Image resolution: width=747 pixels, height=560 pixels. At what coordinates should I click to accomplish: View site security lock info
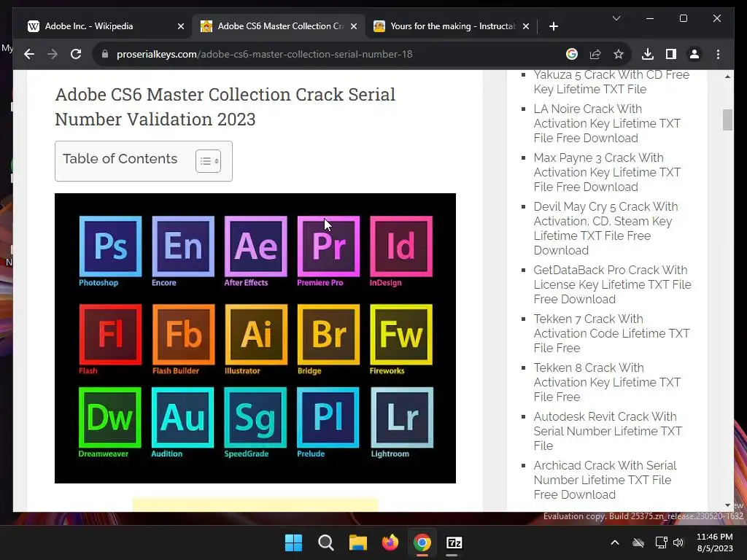[x=105, y=54]
